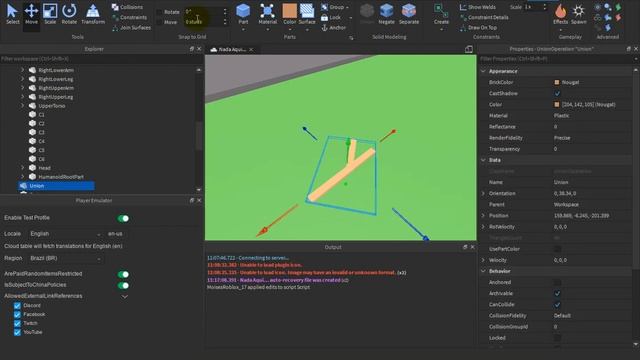The height and width of the screenshot is (360, 640).
Task: Open the Transform tool
Action: point(93,14)
